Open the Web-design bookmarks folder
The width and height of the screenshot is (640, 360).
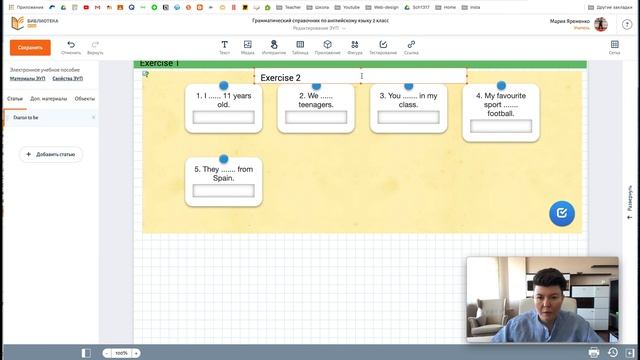(x=382, y=7)
